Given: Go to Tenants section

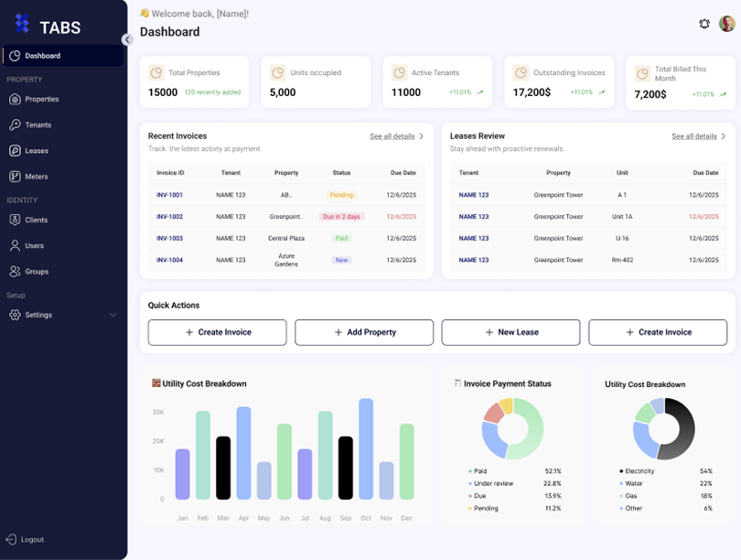Looking at the screenshot, I should point(38,124).
